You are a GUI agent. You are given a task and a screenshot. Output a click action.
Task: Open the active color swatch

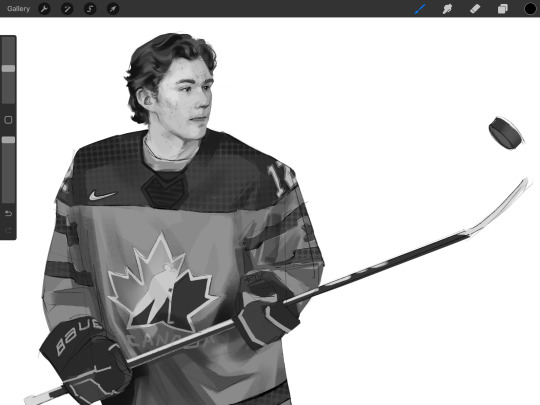click(x=530, y=9)
